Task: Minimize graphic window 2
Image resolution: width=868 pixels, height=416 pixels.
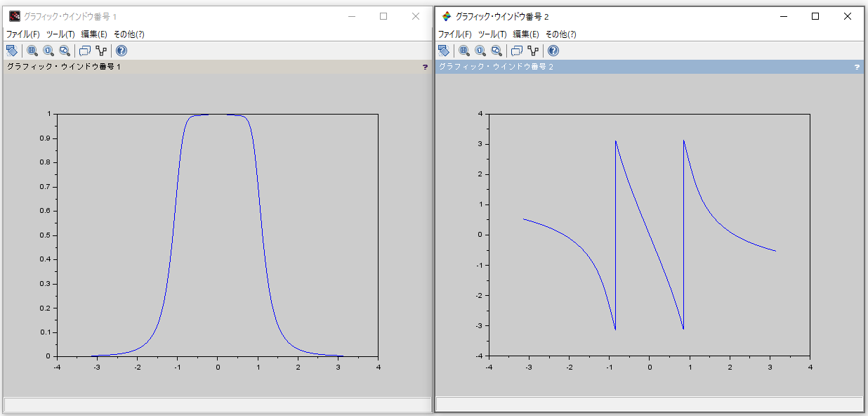Action: pos(783,16)
